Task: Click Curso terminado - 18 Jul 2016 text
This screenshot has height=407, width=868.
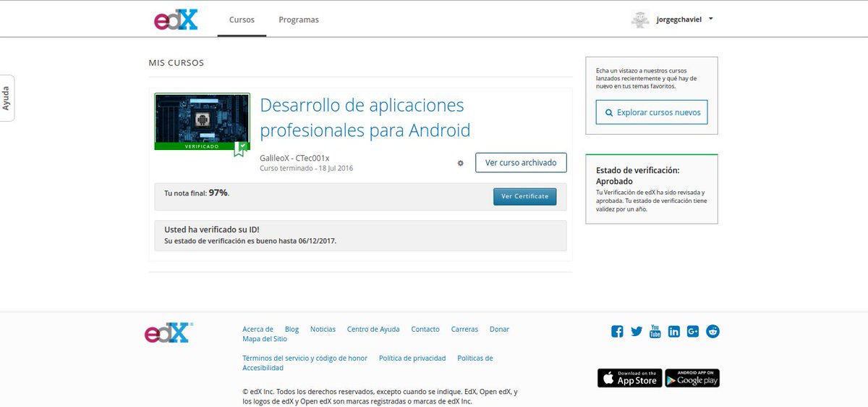Action: tap(306, 168)
